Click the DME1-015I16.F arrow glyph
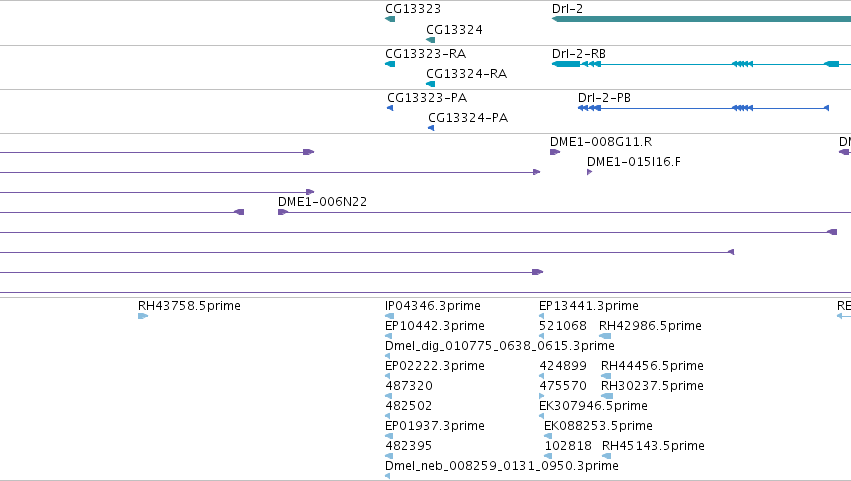This screenshot has width=851, height=481. click(589, 172)
